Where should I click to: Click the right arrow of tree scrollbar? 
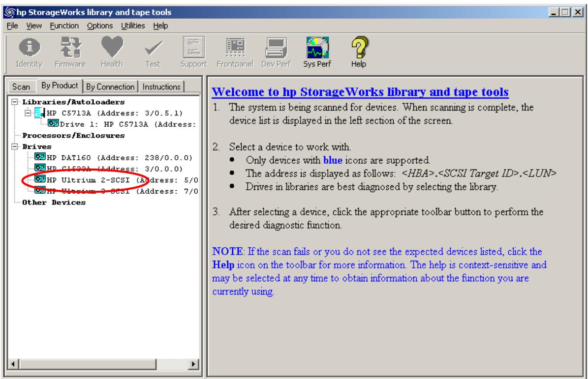click(193, 364)
